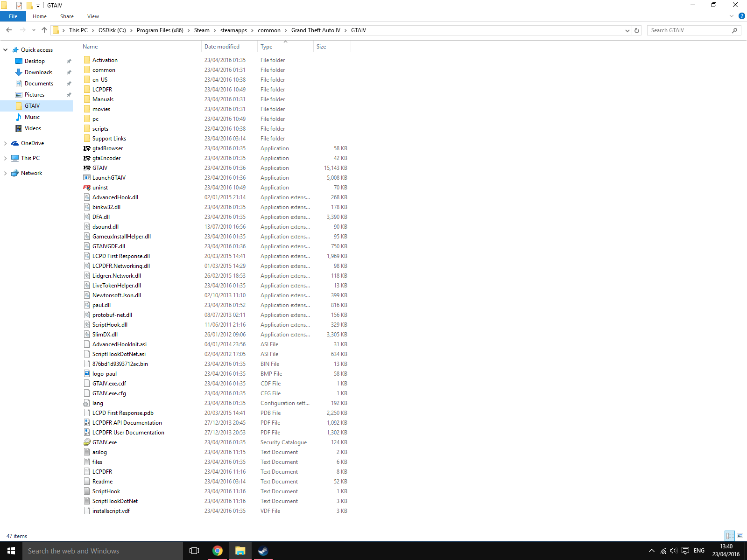Open Videos in Quick access

(33, 128)
